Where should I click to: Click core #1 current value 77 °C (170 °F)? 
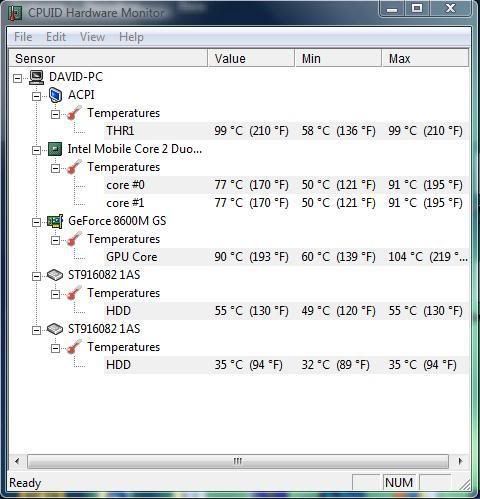coord(251,203)
